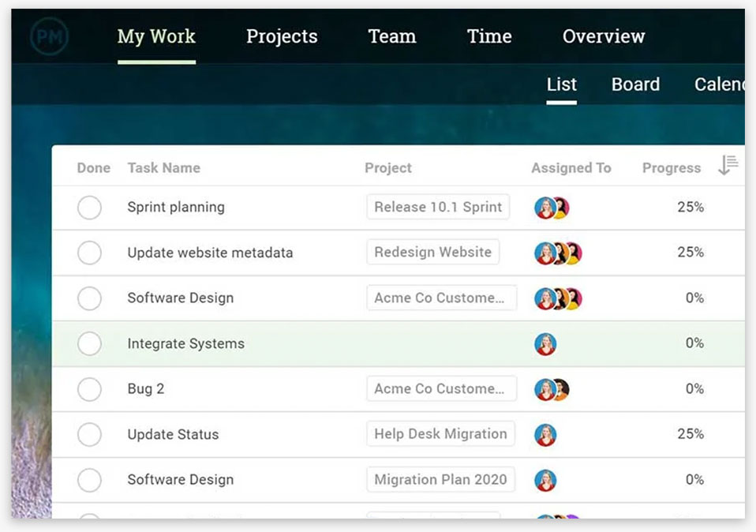The height and width of the screenshot is (532, 756).
Task: Click assignee avatars on Acme Co Software Design row
Action: click(x=559, y=298)
